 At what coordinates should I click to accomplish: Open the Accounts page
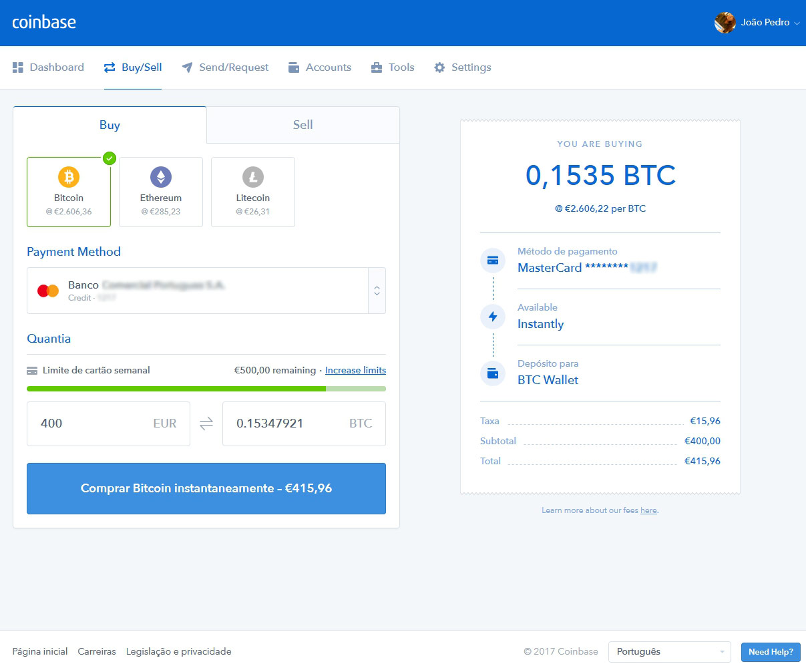[x=319, y=67]
